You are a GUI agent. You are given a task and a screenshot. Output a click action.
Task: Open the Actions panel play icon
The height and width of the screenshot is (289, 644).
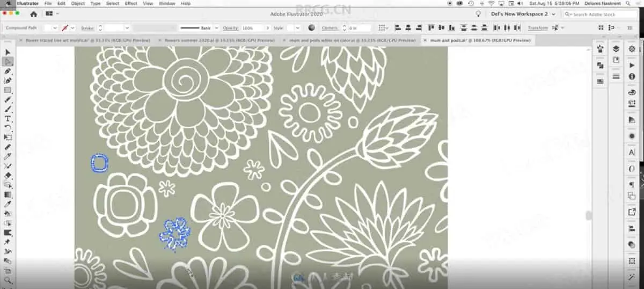point(632,65)
